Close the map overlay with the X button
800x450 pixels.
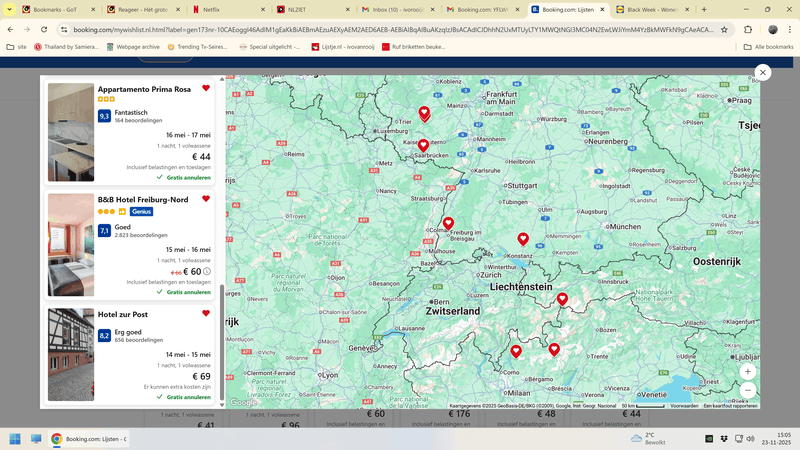(x=763, y=72)
